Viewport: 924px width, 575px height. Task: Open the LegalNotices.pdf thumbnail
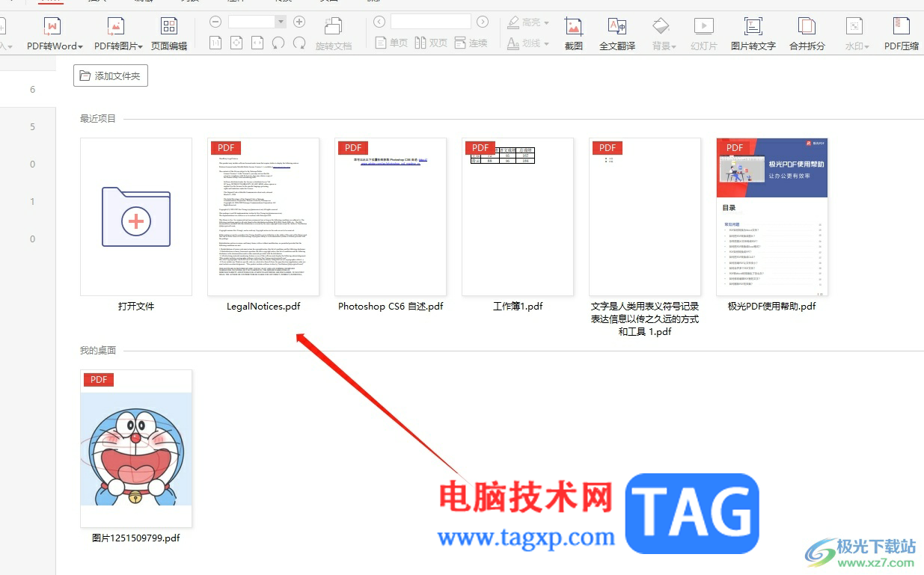point(263,217)
